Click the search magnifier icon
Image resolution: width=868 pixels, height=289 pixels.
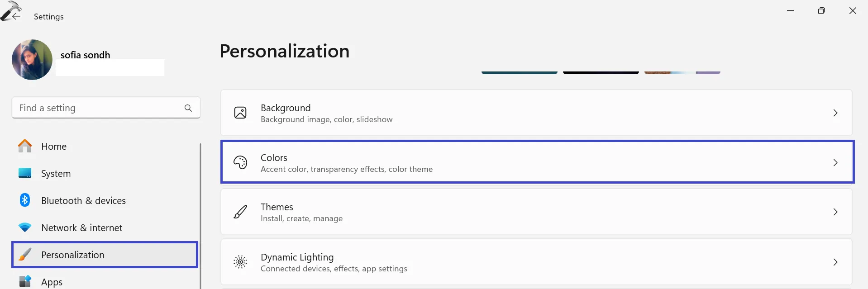click(188, 108)
